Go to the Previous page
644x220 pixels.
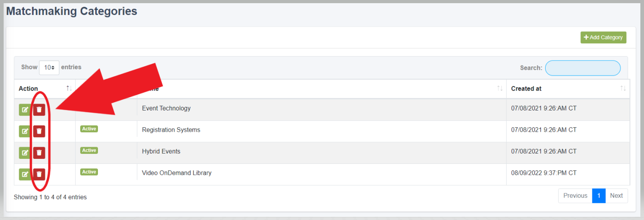575,196
